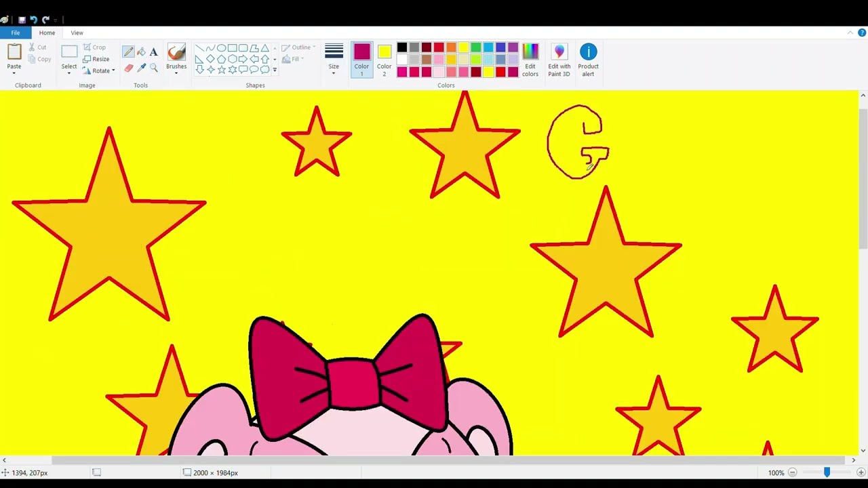Choose the Five-point star shape

(221, 70)
